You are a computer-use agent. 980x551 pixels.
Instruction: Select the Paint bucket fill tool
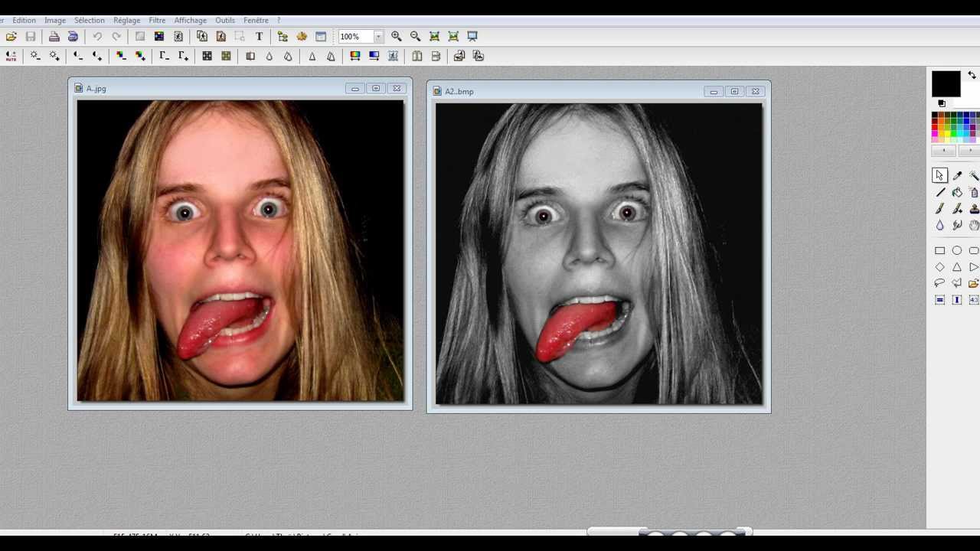pyautogui.click(x=957, y=192)
